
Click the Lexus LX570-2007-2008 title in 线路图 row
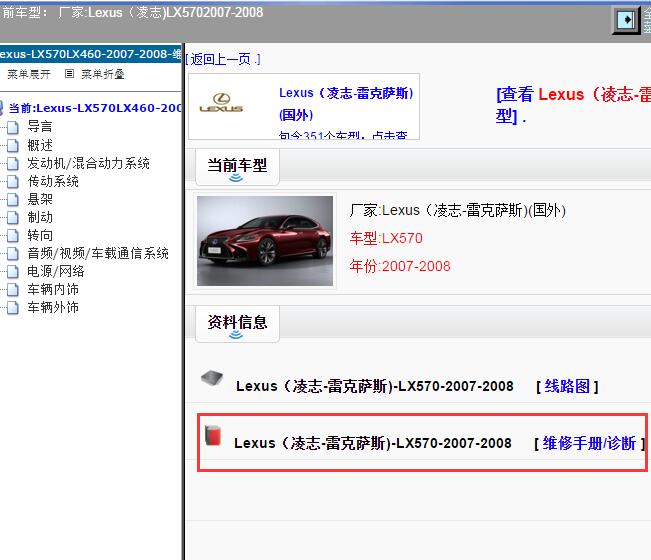[x=375, y=386]
